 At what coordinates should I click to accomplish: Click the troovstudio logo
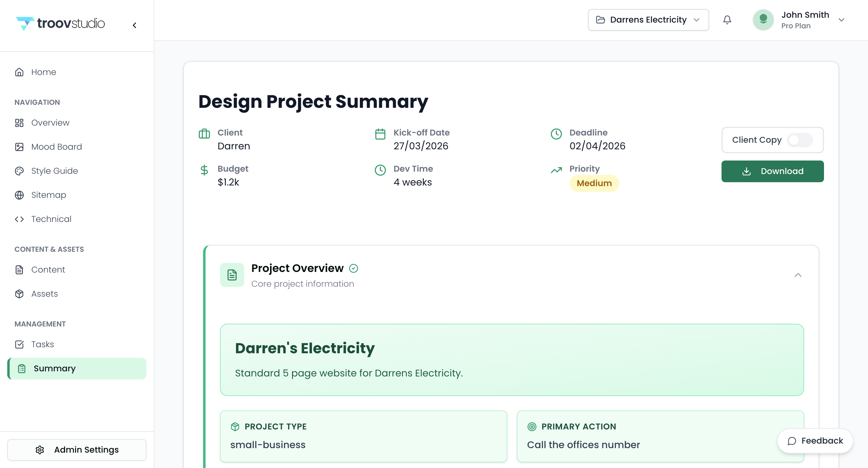click(x=61, y=23)
